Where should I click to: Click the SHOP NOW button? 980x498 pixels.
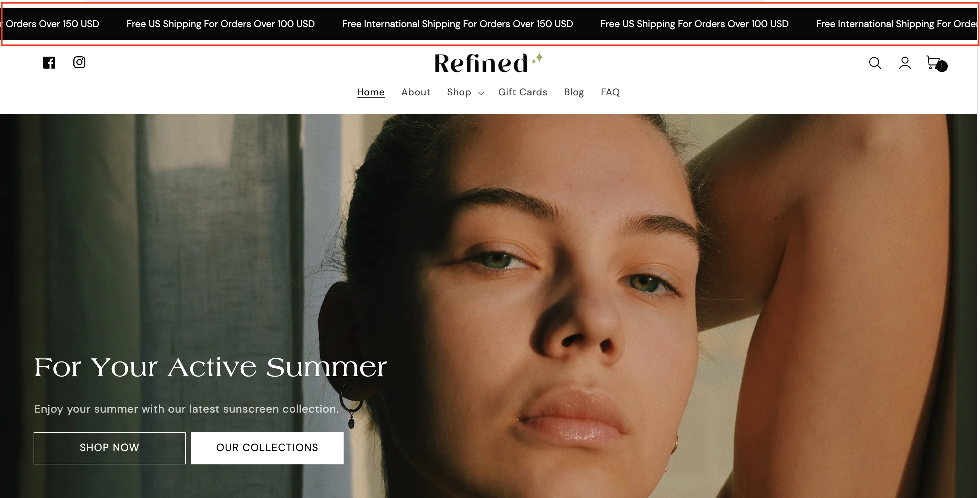pos(110,448)
